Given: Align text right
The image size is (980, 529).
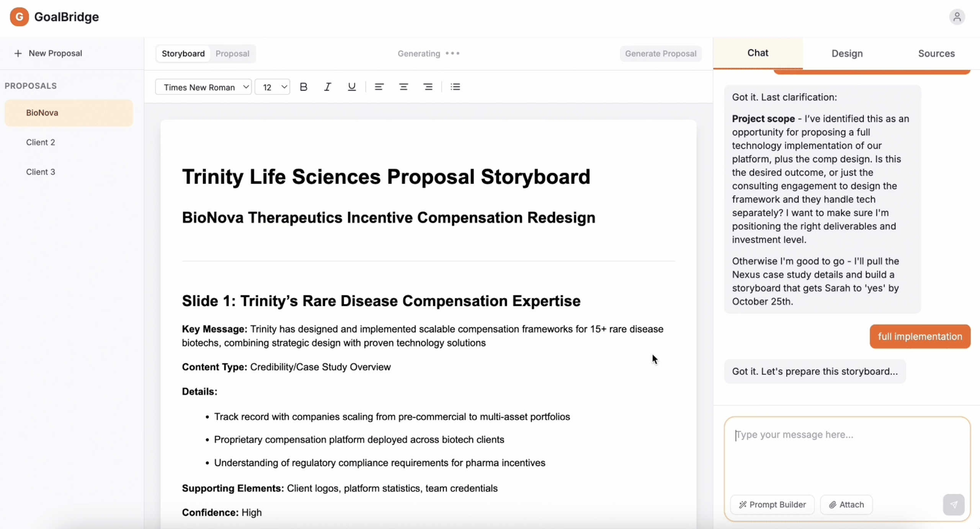Looking at the screenshot, I should 428,87.
